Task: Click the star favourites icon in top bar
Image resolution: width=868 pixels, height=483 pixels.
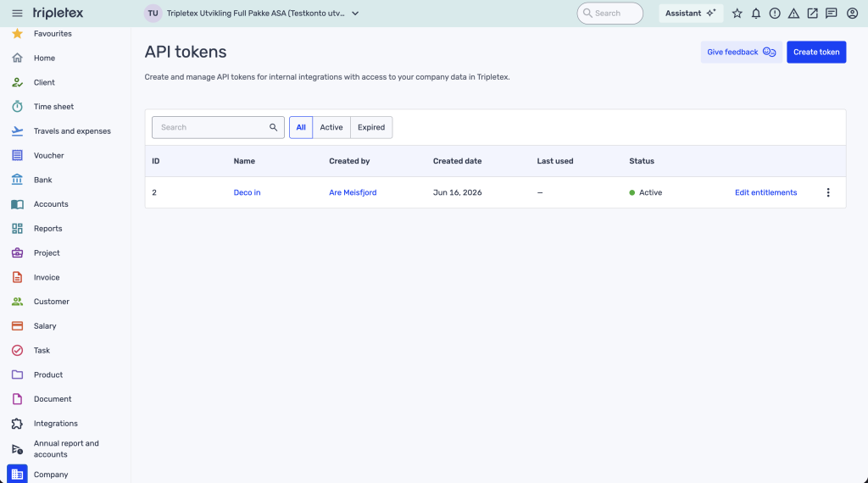Action: pyautogui.click(x=737, y=14)
